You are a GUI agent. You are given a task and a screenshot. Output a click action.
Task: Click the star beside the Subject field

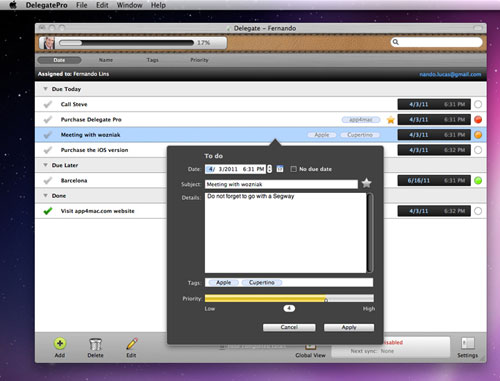[366, 183]
